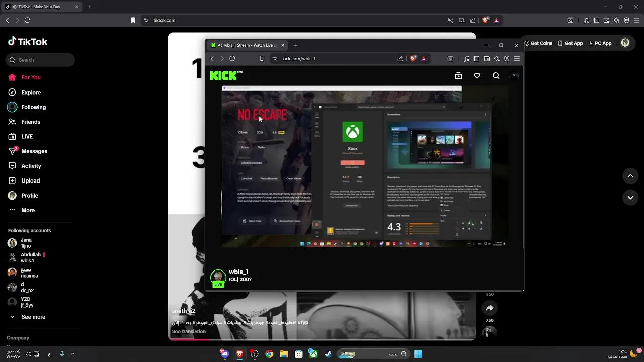Open Explore in TikTok sidebar
This screenshot has width=644, height=362.
click(x=24, y=93)
